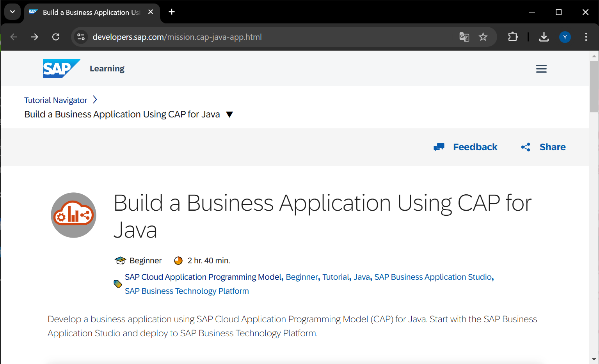
Task: Click the Feedback chat bubbles icon
Action: (439, 147)
